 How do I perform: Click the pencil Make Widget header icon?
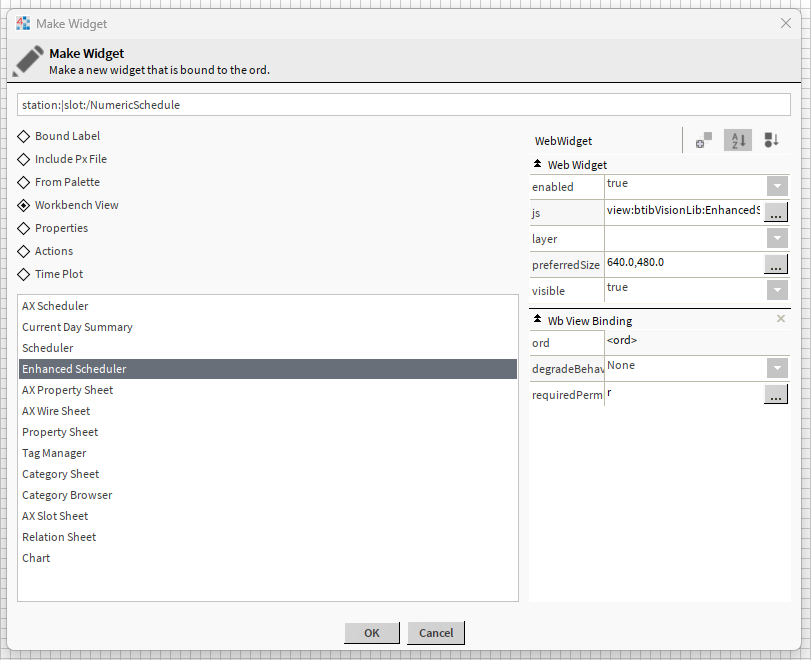pos(28,61)
